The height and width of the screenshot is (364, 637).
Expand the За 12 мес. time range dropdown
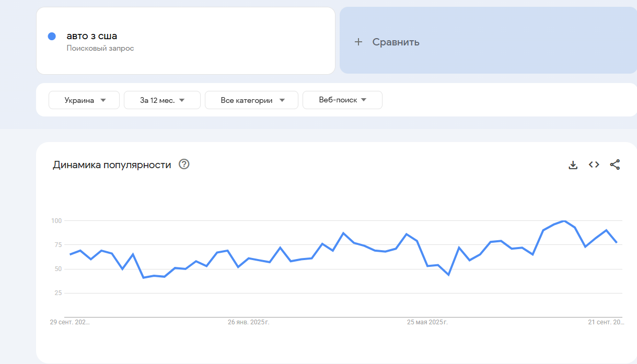(x=162, y=100)
